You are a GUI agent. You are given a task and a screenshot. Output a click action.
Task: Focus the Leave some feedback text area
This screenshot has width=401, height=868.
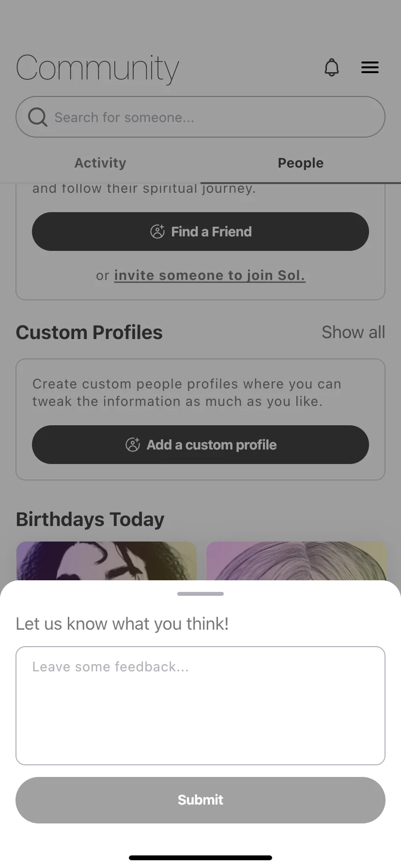click(200, 706)
